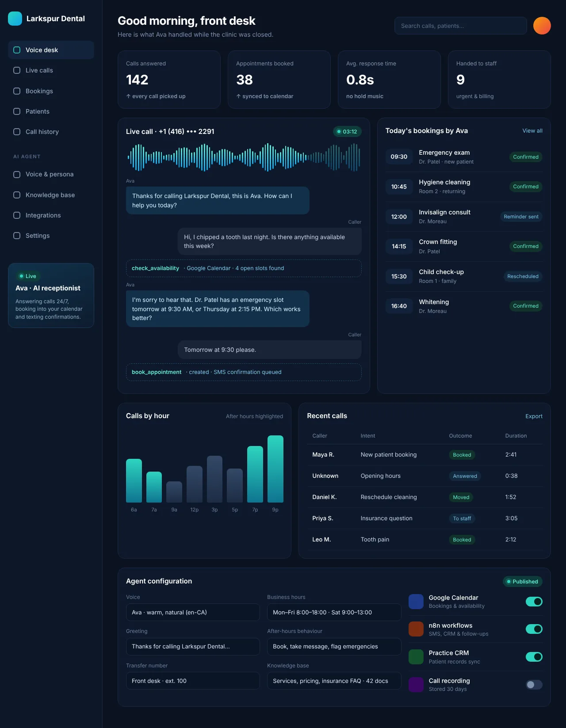566x728 pixels.
Task: Click the Ava AI receptionist live card
Action: tap(51, 295)
